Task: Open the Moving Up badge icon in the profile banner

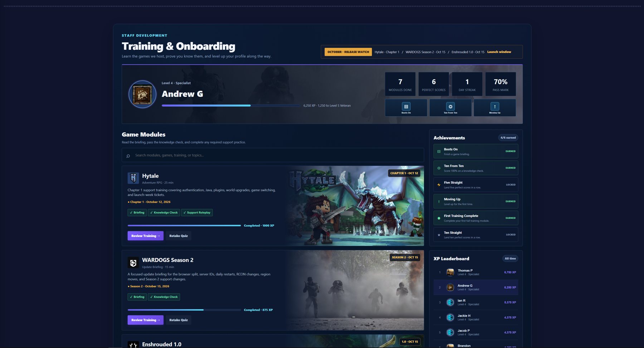Action: tap(495, 106)
